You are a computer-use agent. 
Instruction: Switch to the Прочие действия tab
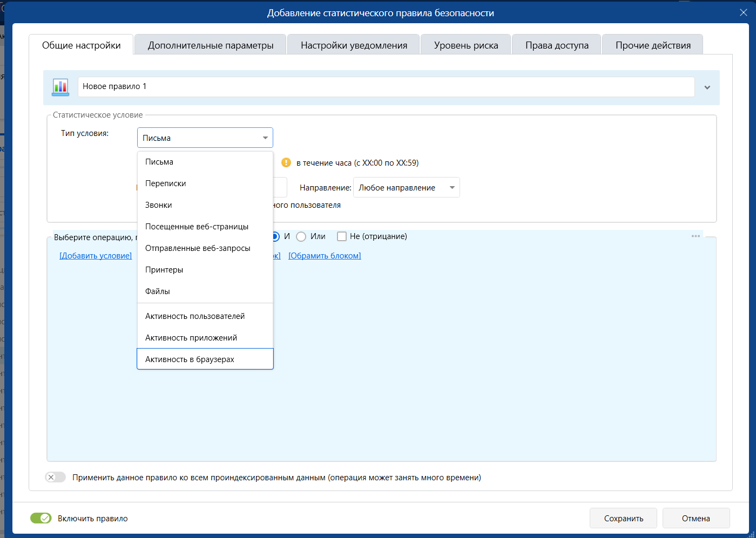tap(653, 45)
